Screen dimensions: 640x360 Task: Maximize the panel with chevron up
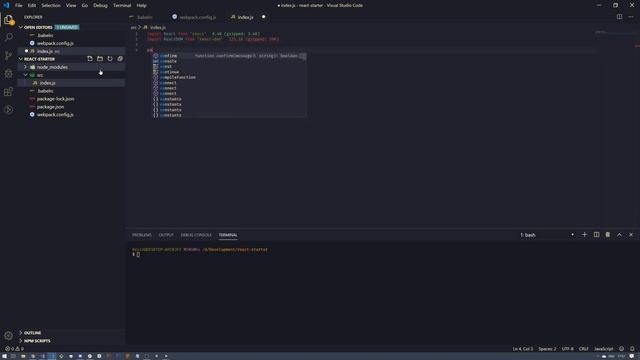tap(620, 235)
